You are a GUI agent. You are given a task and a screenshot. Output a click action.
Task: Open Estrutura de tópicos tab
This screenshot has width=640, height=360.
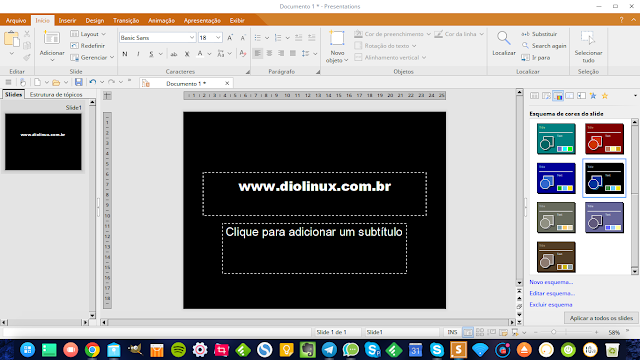tap(56, 95)
